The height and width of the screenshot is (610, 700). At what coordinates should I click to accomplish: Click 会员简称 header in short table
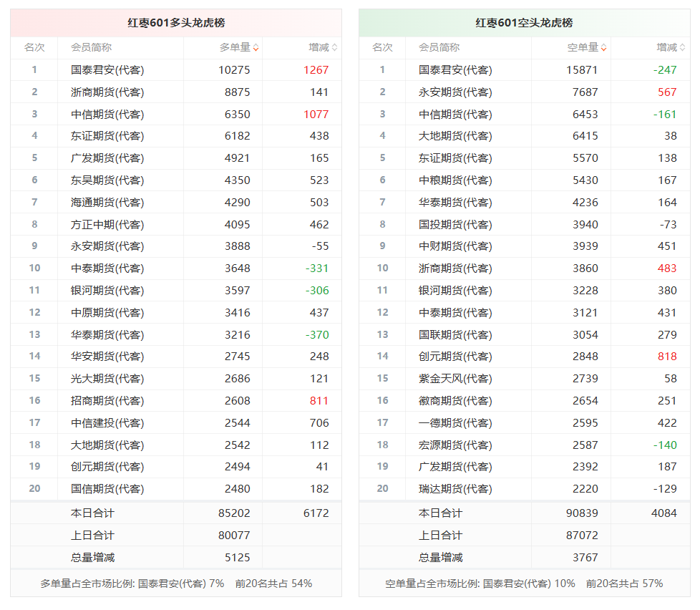[439, 47]
